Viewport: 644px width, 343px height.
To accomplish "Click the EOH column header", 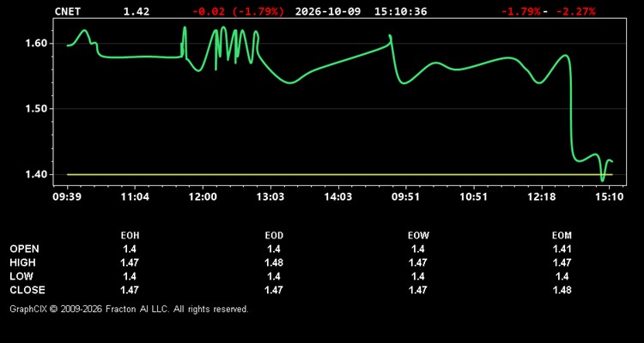I will pos(130,236).
